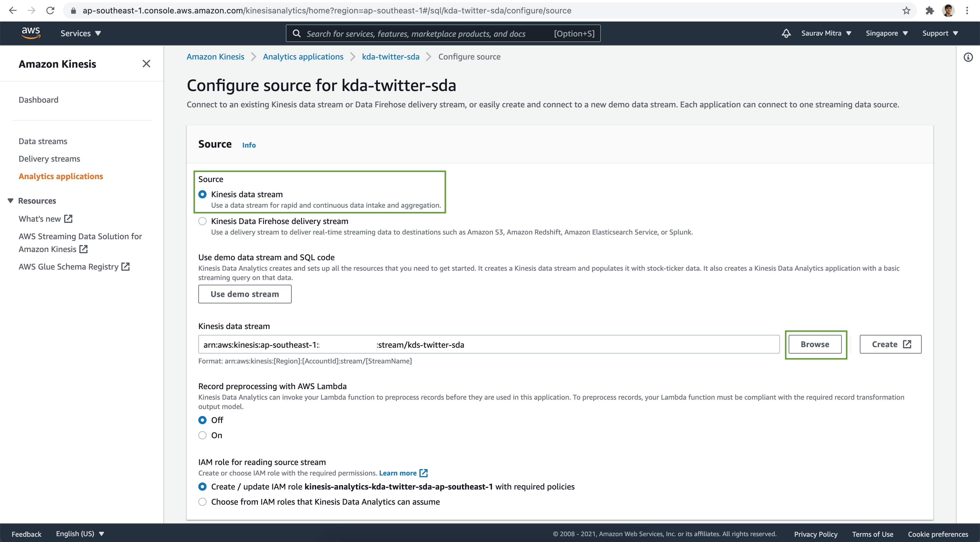The width and height of the screenshot is (980, 542).
Task: Open the Services dropdown
Action: tap(81, 34)
